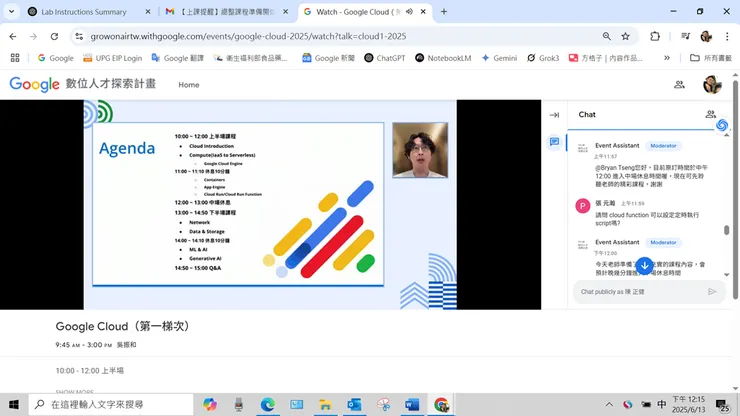
Task: Mute the Watch tab audio icon
Action: click(409, 12)
